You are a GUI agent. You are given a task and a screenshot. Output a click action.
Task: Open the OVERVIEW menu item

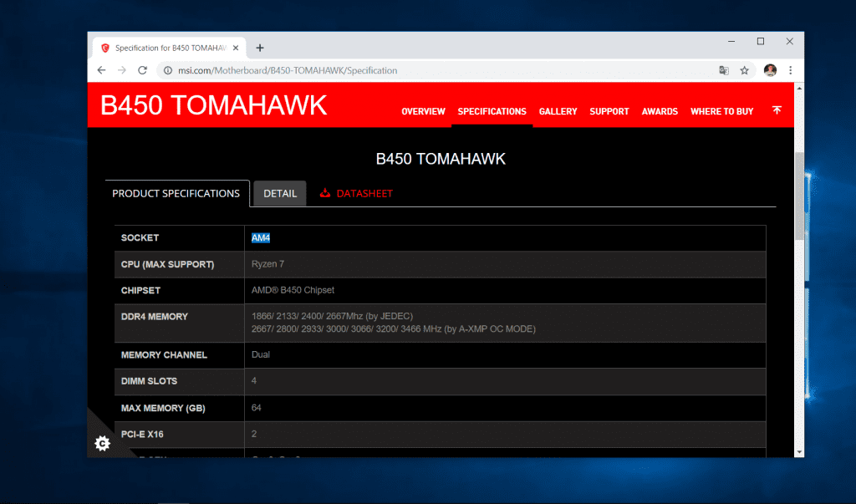pyautogui.click(x=424, y=111)
